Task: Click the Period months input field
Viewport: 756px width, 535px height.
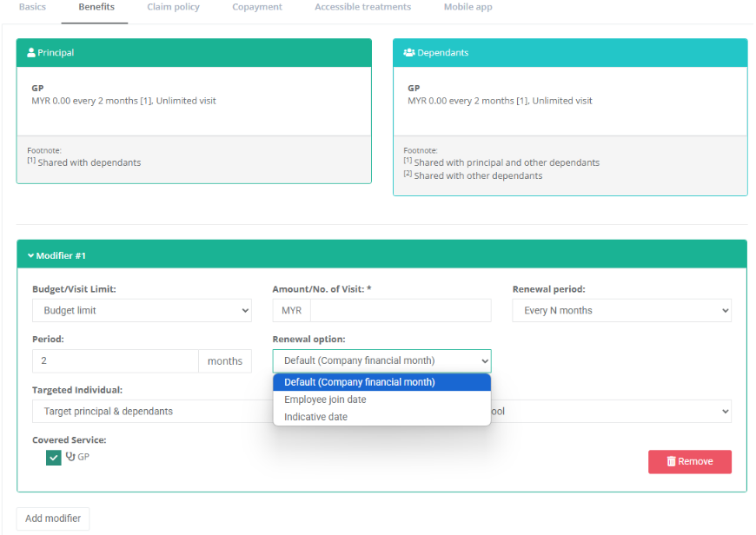Action: (x=115, y=361)
